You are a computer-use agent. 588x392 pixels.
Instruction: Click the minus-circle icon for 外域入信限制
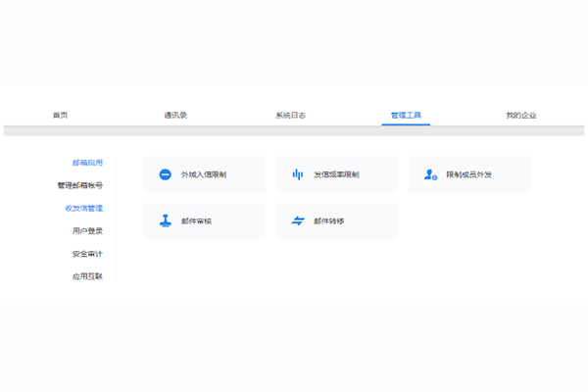(x=165, y=174)
